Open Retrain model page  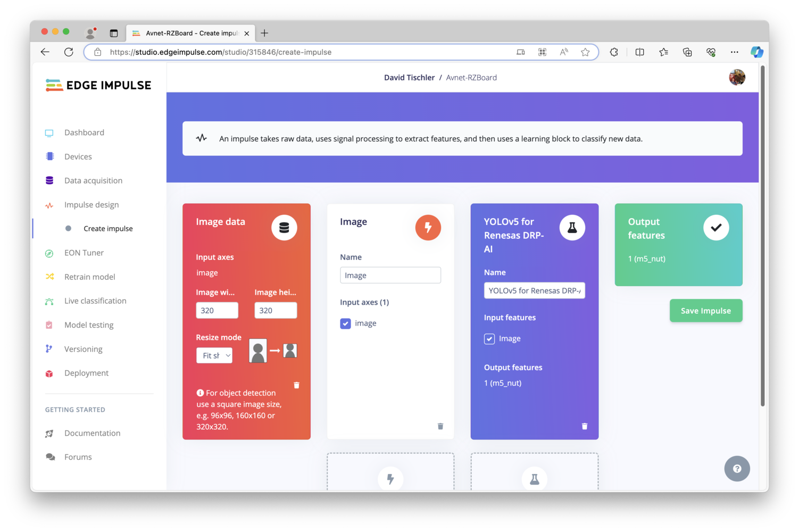coord(90,277)
